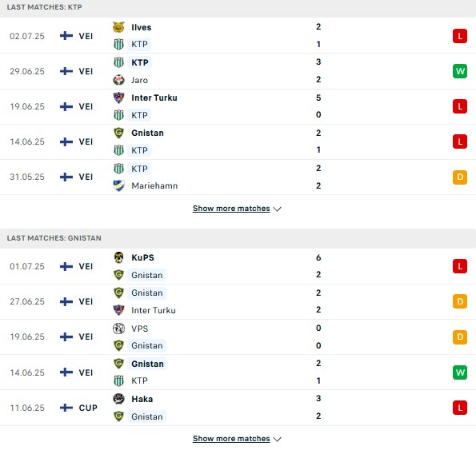Click Inter Turku crest in 19.06.25 KTP match
The height and width of the screenshot is (450, 476).
point(118,98)
